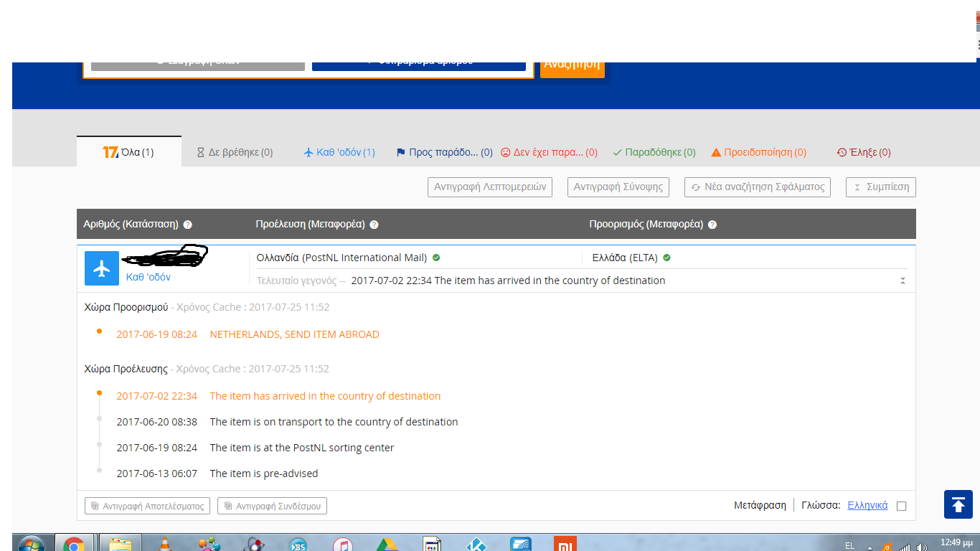The height and width of the screenshot is (551, 980).
Task: Click the Συμπίεση button
Action: click(x=881, y=187)
